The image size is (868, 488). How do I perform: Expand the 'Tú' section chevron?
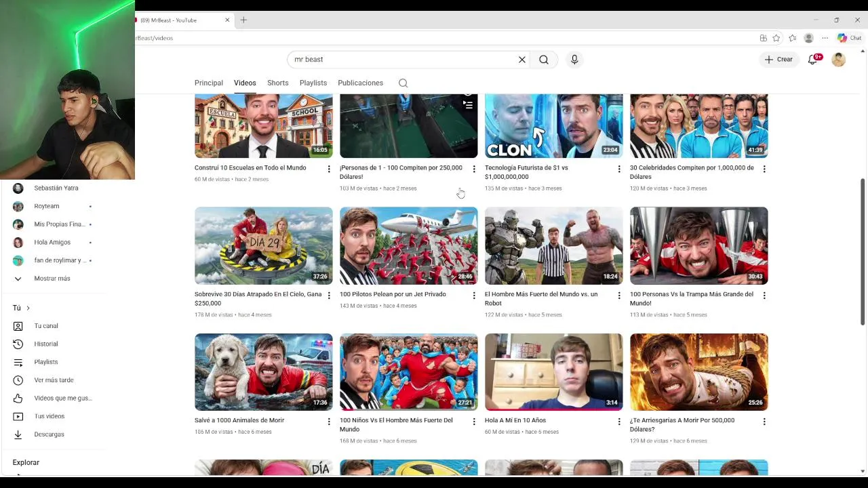[x=28, y=308]
